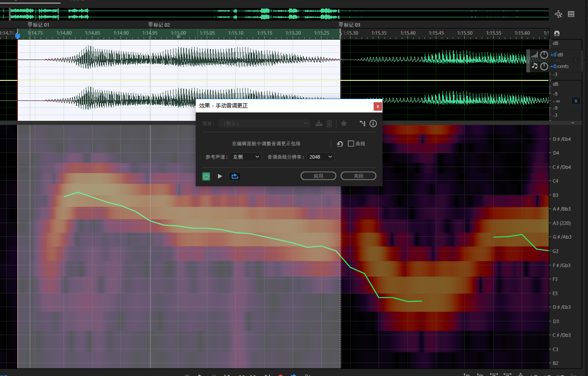Click the 关闭 close button
This screenshot has height=376, width=588.
tap(358, 176)
